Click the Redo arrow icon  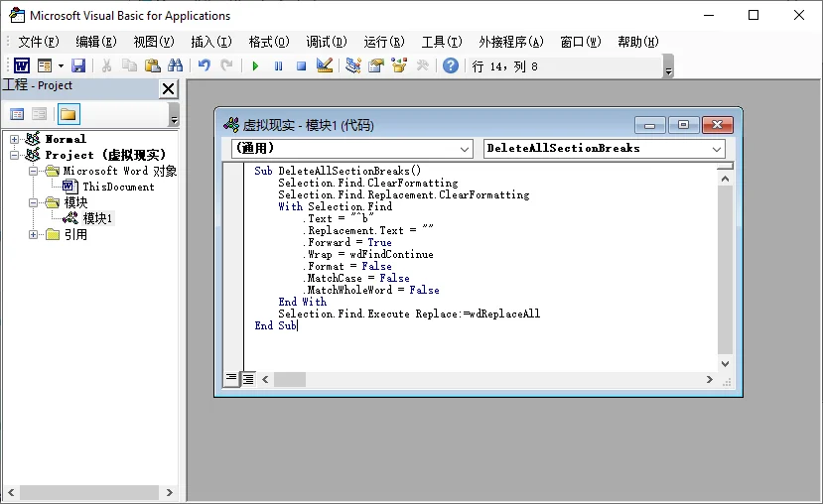(x=226, y=66)
